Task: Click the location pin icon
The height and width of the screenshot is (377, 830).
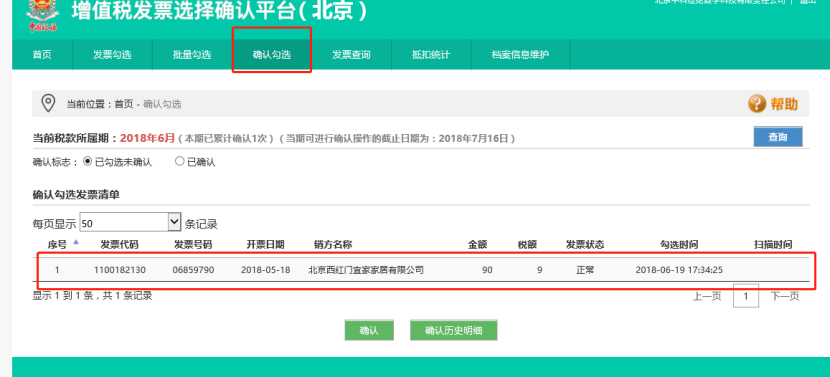Action: (48, 103)
